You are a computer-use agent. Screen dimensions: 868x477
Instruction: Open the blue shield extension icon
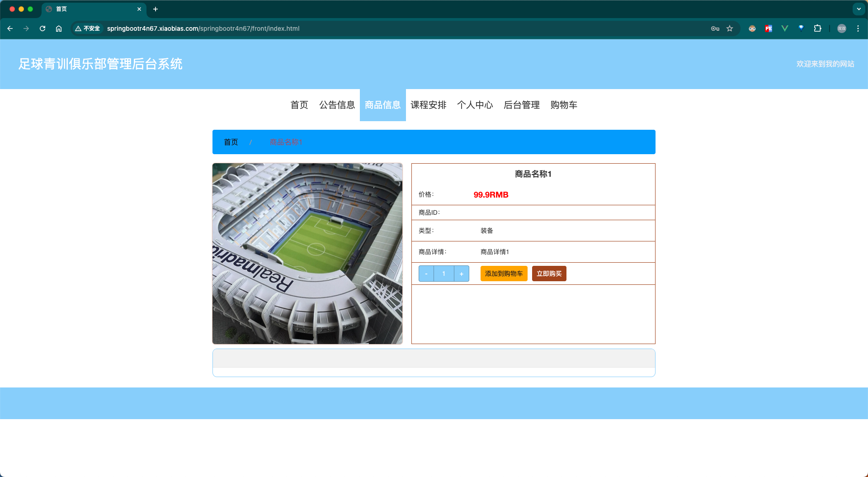tap(801, 28)
